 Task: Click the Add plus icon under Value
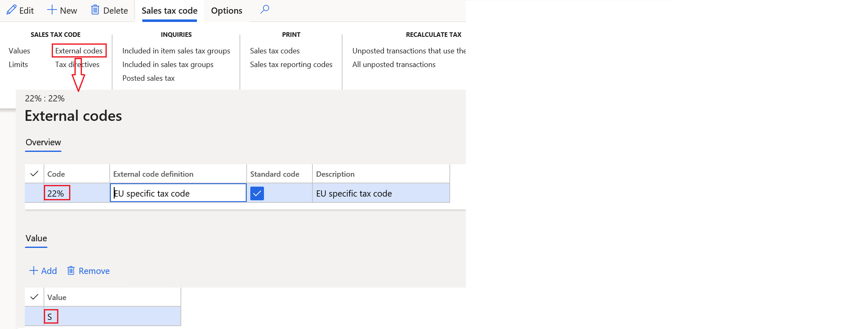coord(34,271)
